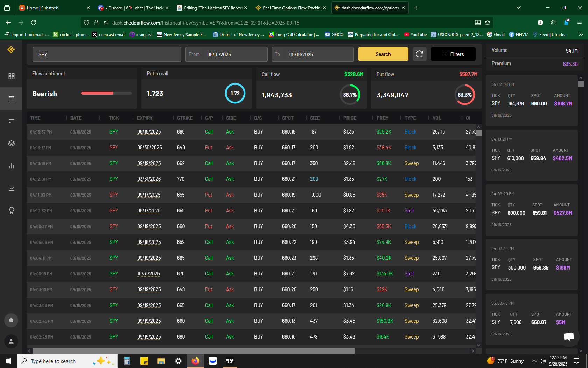Click the 63.3% put flow gauge

pyautogui.click(x=465, y=95)
